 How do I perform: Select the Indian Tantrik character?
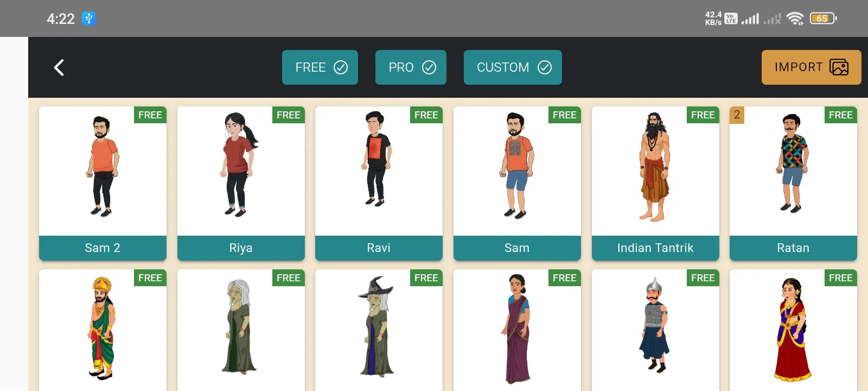[655, 184]
